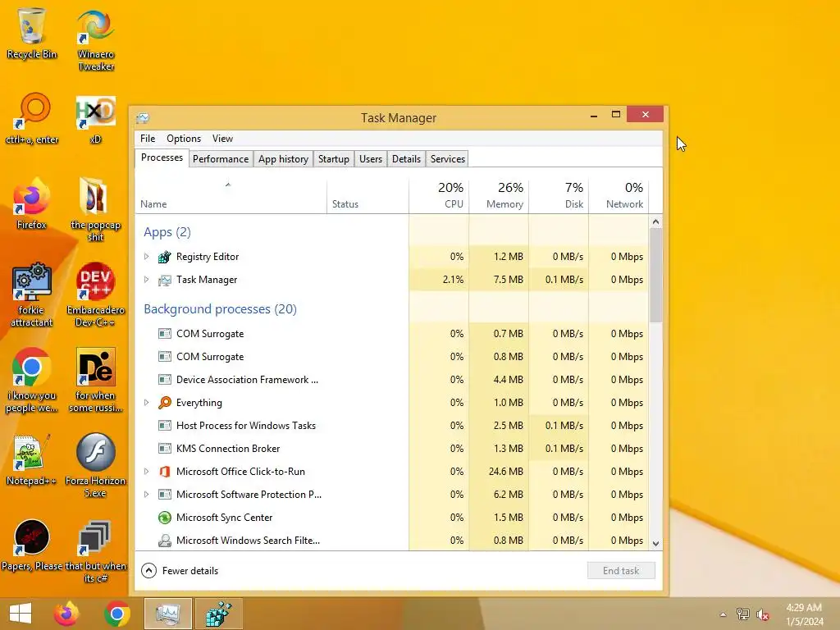Select the 'forkie attractant' desktop icon
Screen dimensions: 840x630
[32, 294]
